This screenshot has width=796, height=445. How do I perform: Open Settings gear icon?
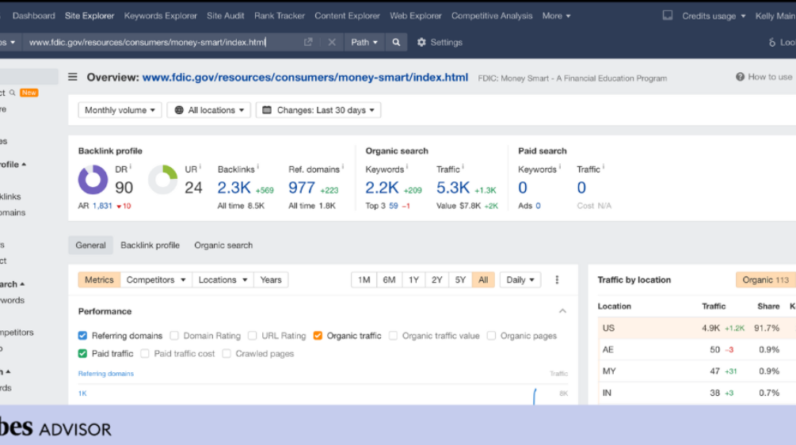click(421, 42)
